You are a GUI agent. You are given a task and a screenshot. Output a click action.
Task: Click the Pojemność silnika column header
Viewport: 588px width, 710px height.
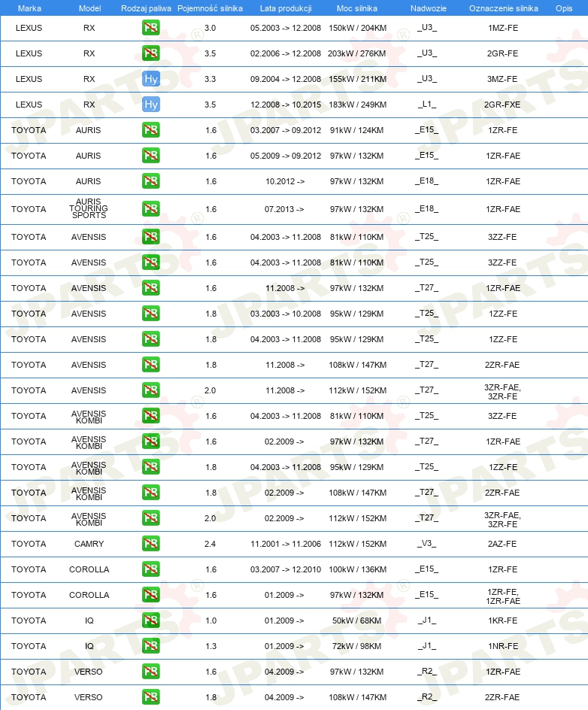click(x=210, y=8)
